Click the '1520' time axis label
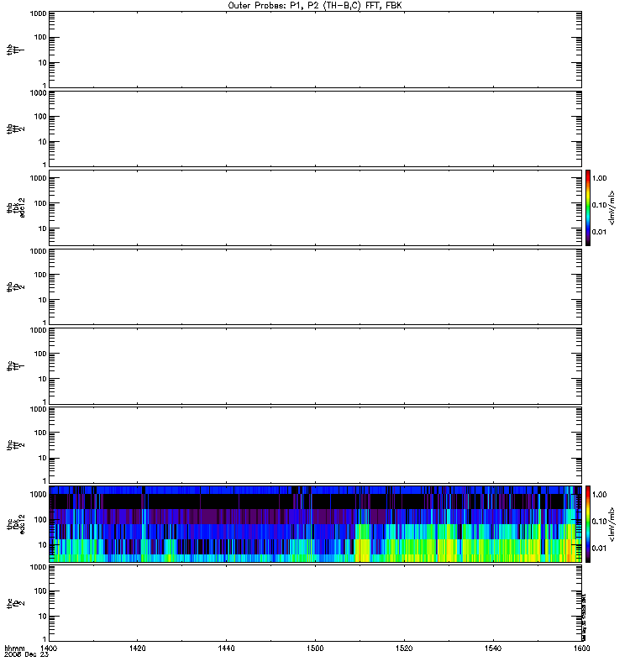This screenshot has width=630, height=672. coord(404,648)
